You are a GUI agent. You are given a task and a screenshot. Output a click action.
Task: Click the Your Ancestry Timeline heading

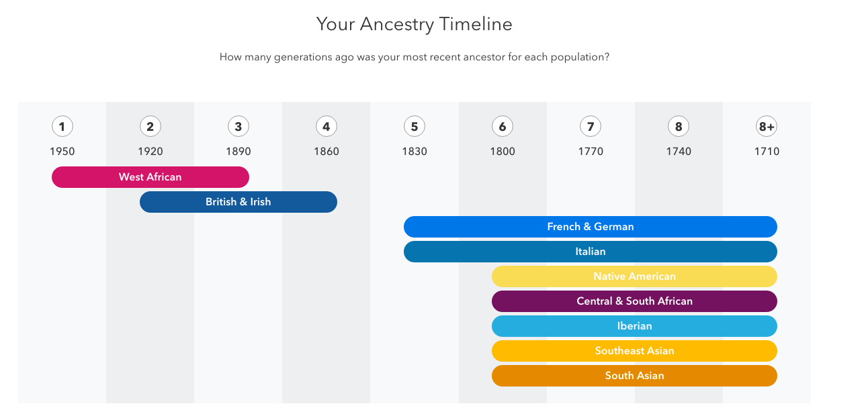click(415, 24)
